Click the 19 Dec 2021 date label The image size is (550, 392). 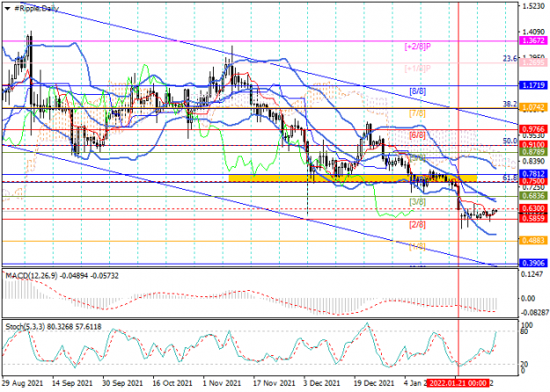[x=374, y=383]
